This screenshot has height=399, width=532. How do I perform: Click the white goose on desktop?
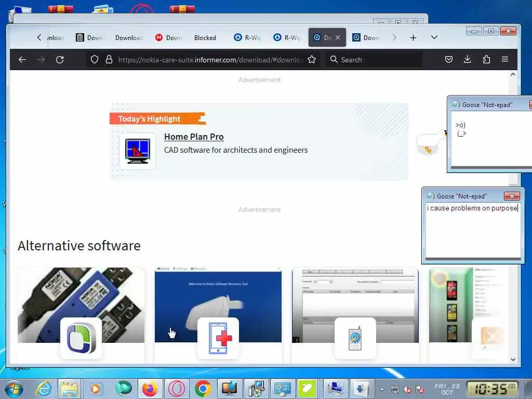431,141
